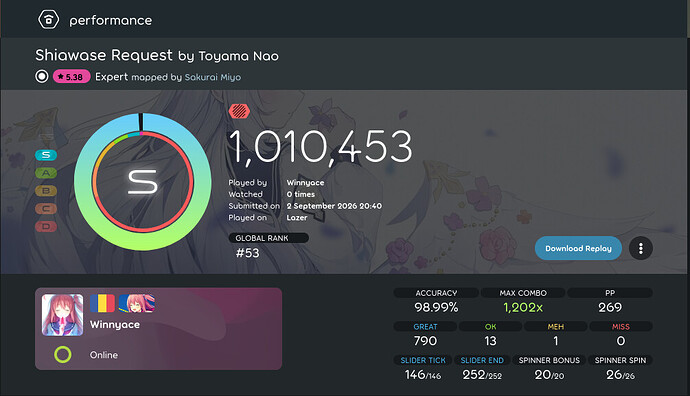Click the slider end value 252/252
Image resolution: width=690 pixels, height=396 pixels.
482,374
